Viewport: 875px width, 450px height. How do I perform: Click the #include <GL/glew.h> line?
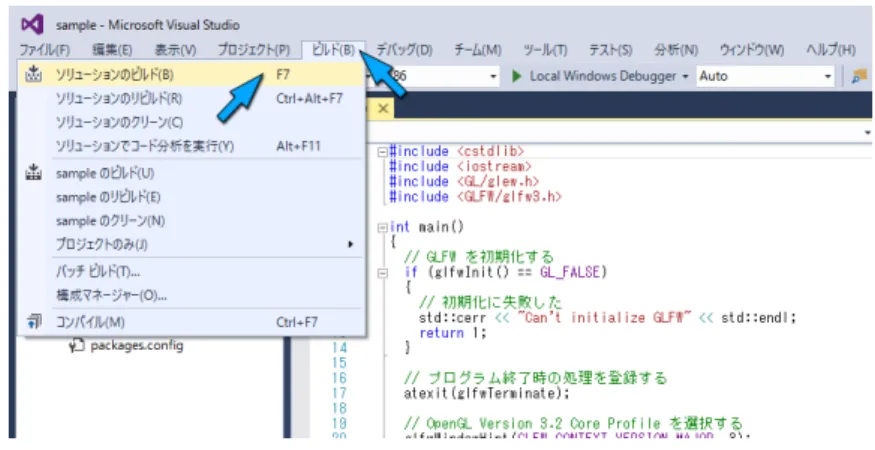pos(464,181)
